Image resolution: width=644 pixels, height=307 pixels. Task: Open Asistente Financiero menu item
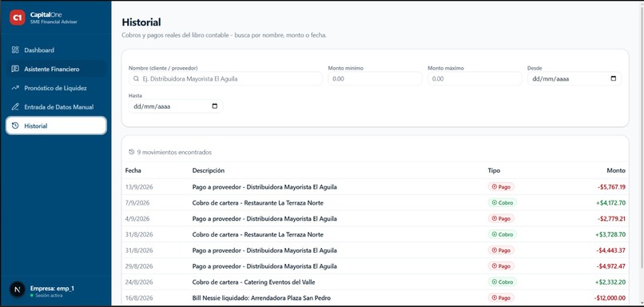coord(56,69)
